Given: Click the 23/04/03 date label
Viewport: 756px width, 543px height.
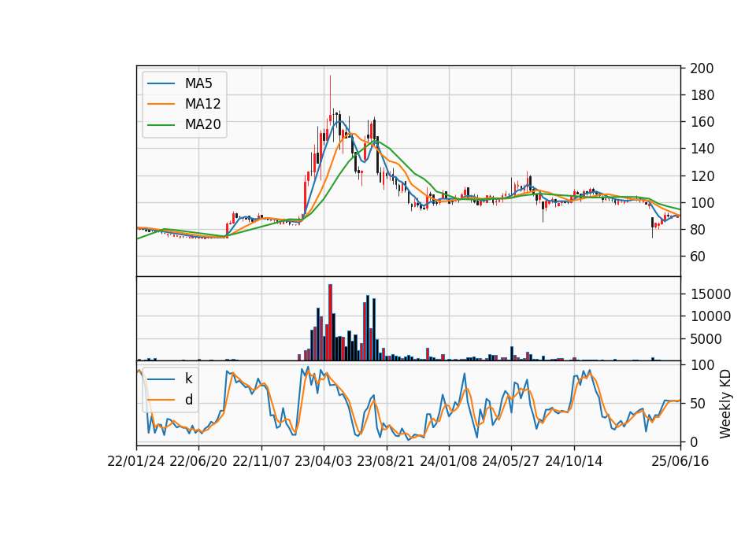Looking at the screenshot, I should coord(324,462).
